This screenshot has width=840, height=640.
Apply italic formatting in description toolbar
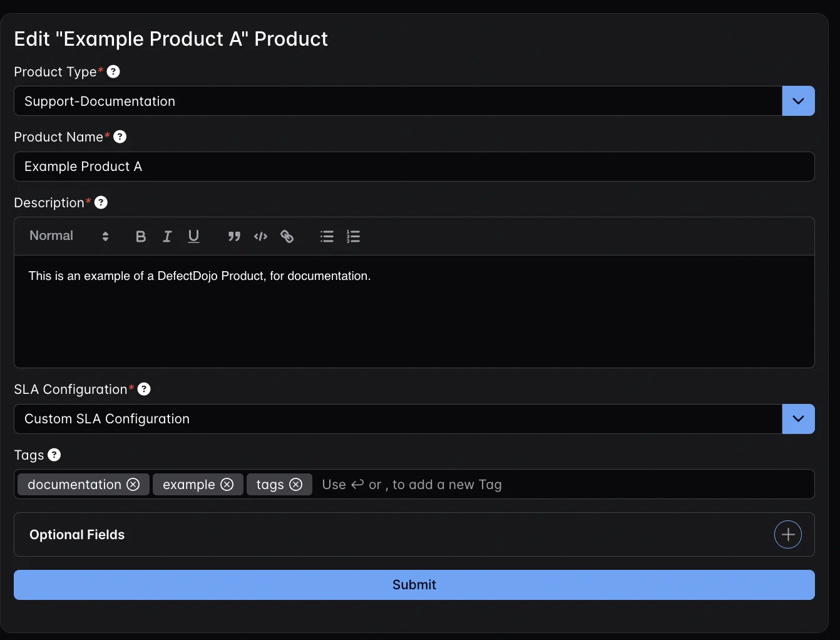[167, 237]
